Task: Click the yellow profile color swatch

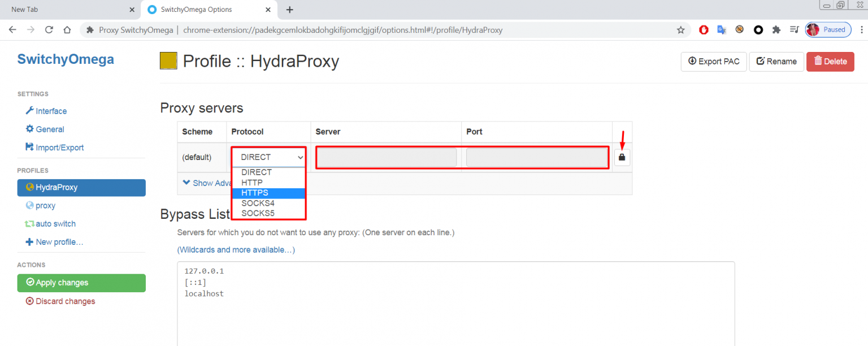Action: 168,59
